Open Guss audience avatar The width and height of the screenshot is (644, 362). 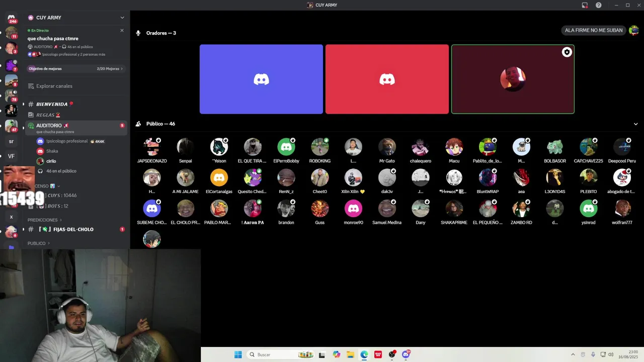point(320,208)
